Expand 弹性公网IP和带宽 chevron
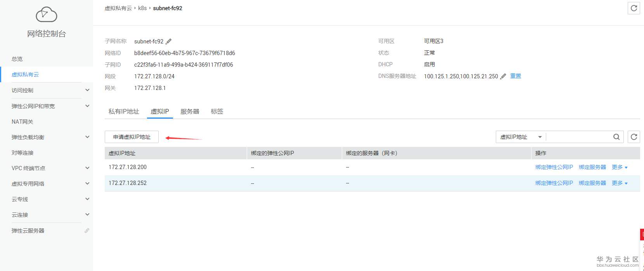This screenshot has height=271, width=644. (87, 106)
